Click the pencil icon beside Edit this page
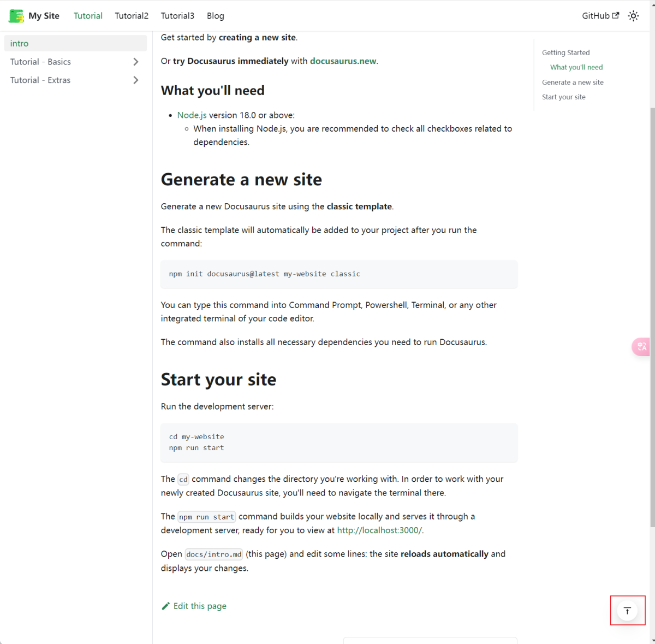The height and width of the screenshot is (644, 655). coord(166,606)
